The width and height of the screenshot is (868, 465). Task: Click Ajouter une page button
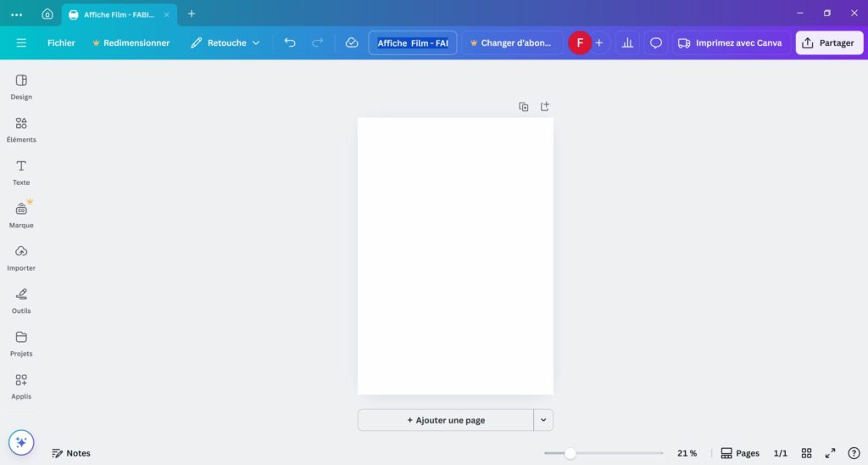(446, 420)
